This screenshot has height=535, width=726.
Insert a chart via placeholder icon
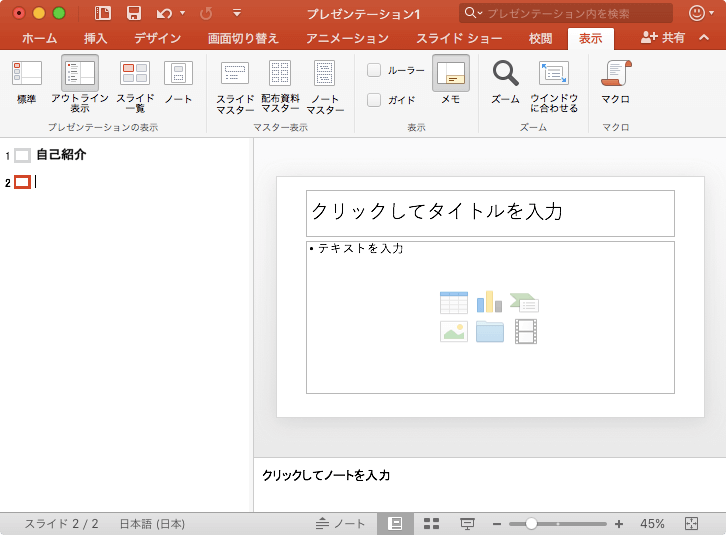click(489, 302)
